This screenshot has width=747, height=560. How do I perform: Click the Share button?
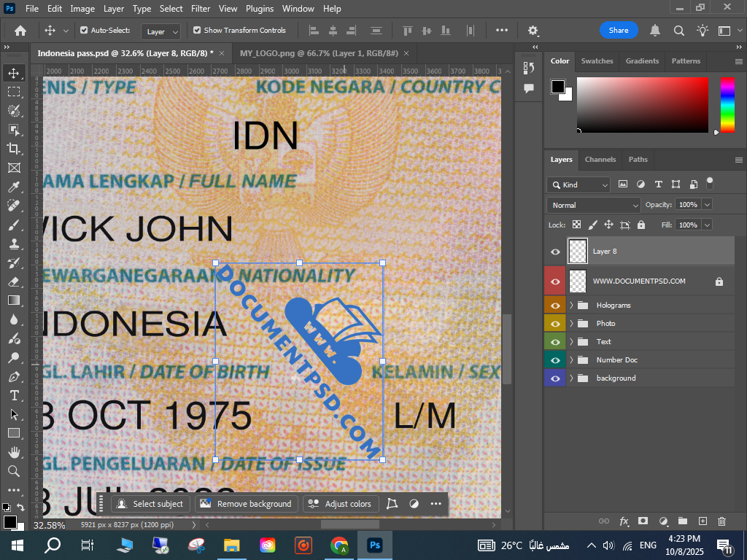pyautogui.click(x=619, y=31)
